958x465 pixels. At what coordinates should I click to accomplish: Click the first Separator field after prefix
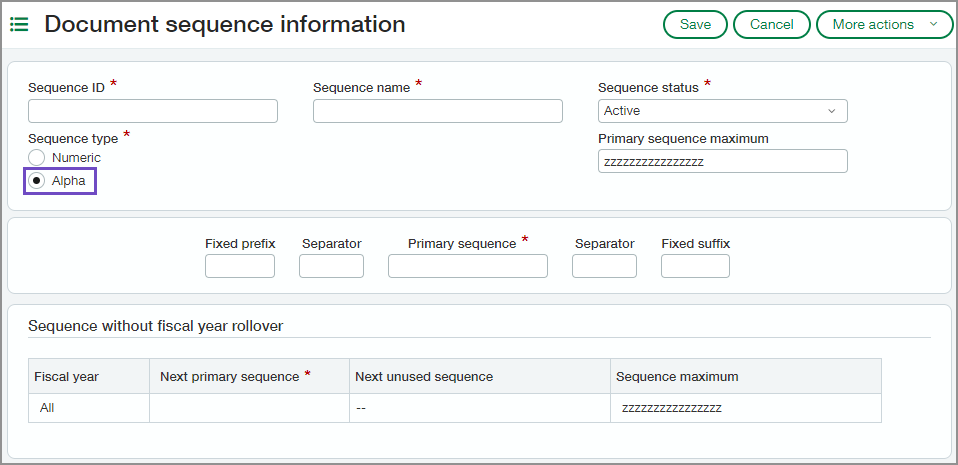point(331,266)
